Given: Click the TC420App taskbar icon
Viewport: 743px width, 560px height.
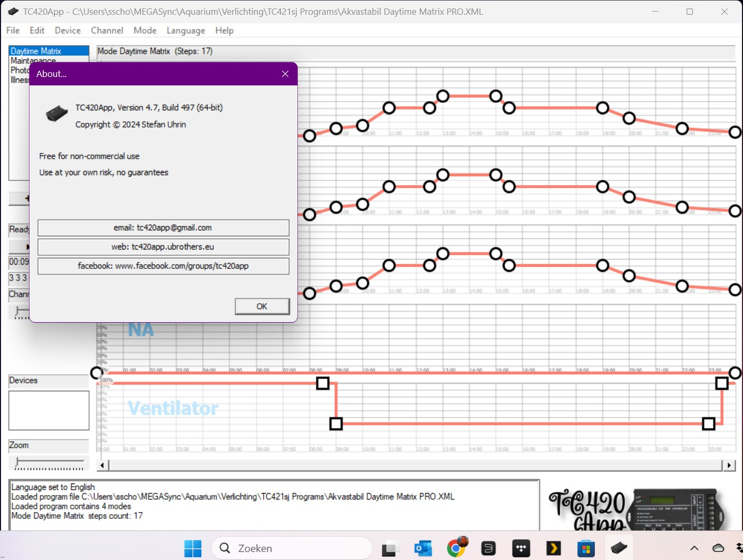Looking at the screenshot, I should 619,548.
